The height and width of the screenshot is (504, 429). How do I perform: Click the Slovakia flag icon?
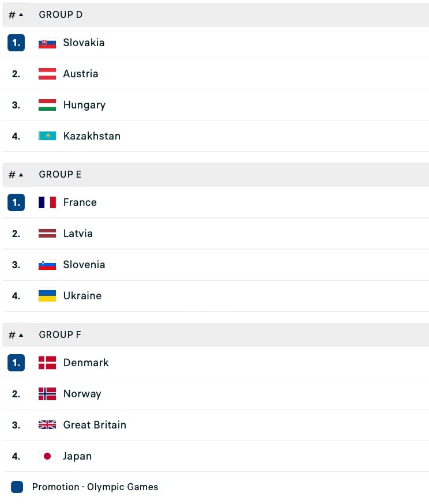[x=47, y=43]
